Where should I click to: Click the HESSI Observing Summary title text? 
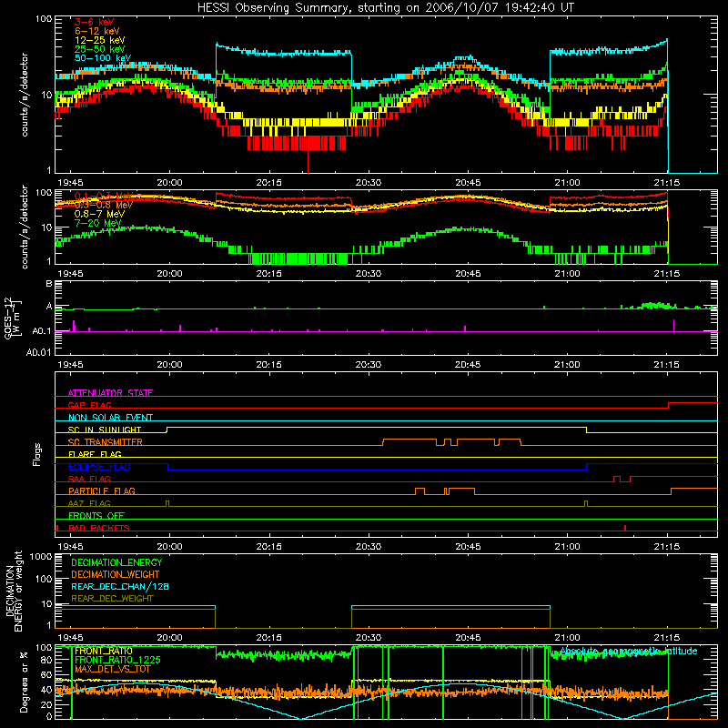tap(385, 8)
